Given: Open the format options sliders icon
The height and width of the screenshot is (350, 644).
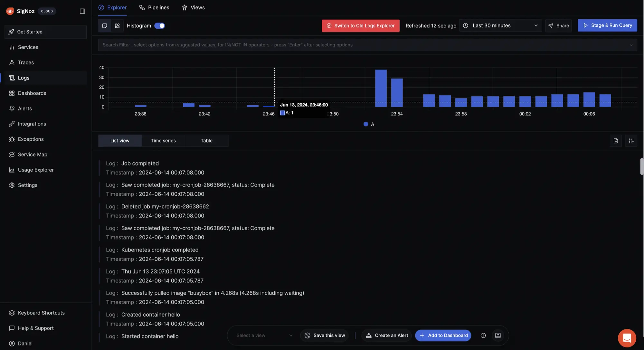Looking at the screenshot, I should (631, 141).
